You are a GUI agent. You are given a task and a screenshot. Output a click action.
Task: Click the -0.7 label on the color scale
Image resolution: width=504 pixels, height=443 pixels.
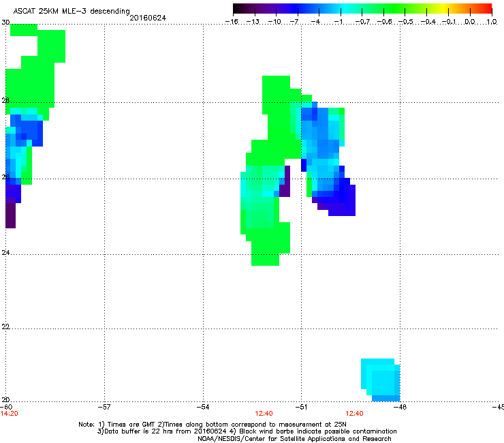362,22
